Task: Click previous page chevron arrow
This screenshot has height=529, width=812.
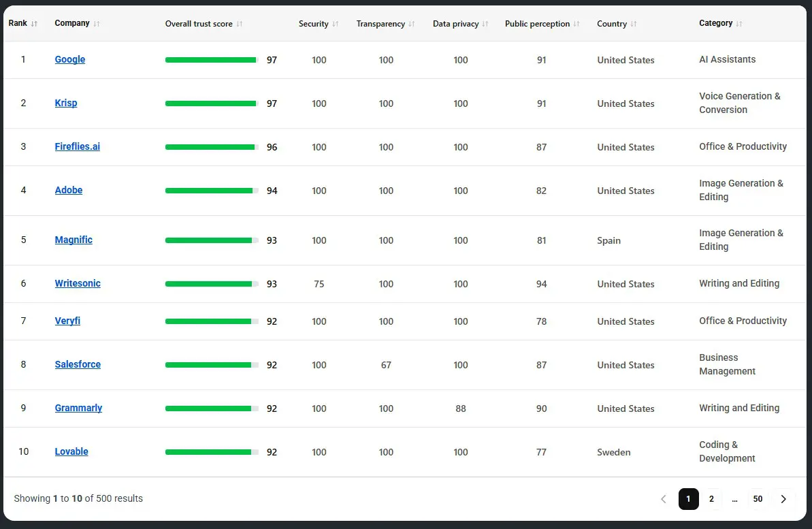Action: tap(664, 499)
